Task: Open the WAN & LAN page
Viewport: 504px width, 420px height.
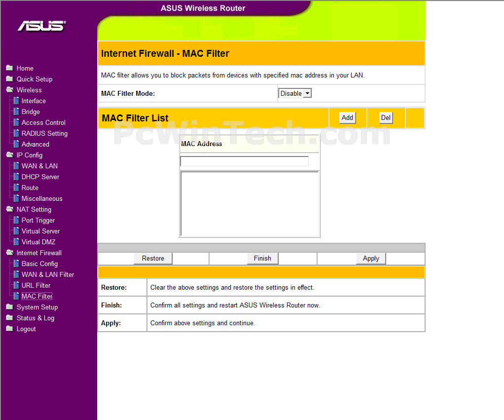Action: tap(40, 166)
